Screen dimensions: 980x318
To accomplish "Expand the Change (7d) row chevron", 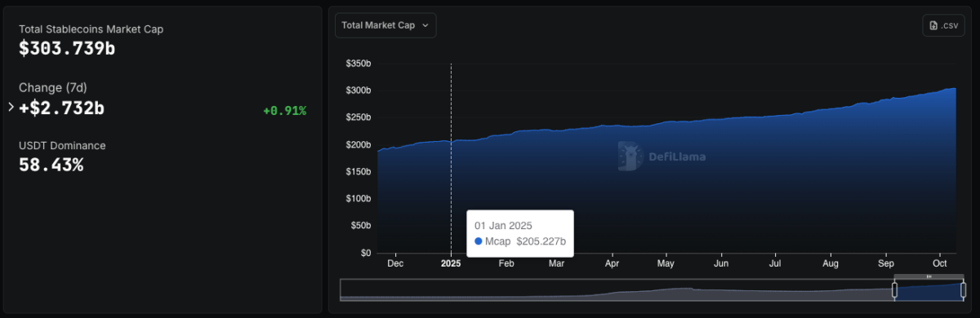I will click(x=11, y=107).
